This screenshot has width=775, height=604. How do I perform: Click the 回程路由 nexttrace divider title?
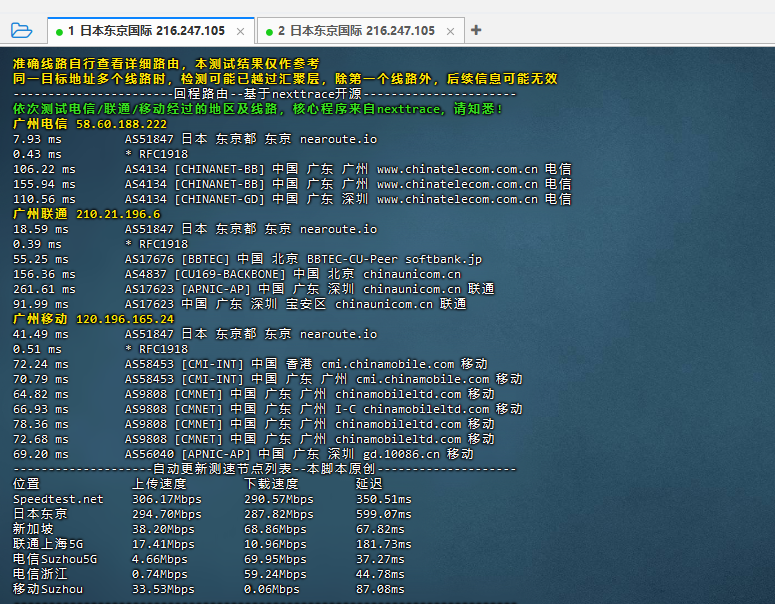[x=267, y=94]
